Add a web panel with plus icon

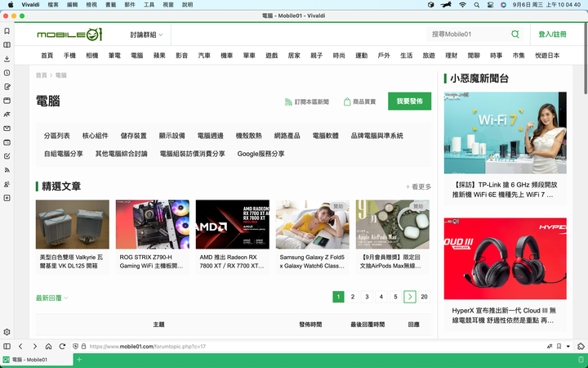pos(7,198)
